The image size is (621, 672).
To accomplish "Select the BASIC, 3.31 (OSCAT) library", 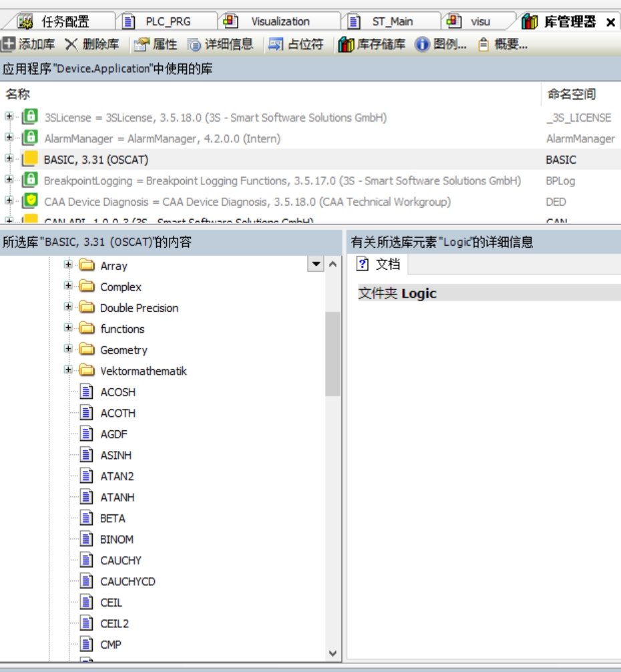I will pos(95,160).
